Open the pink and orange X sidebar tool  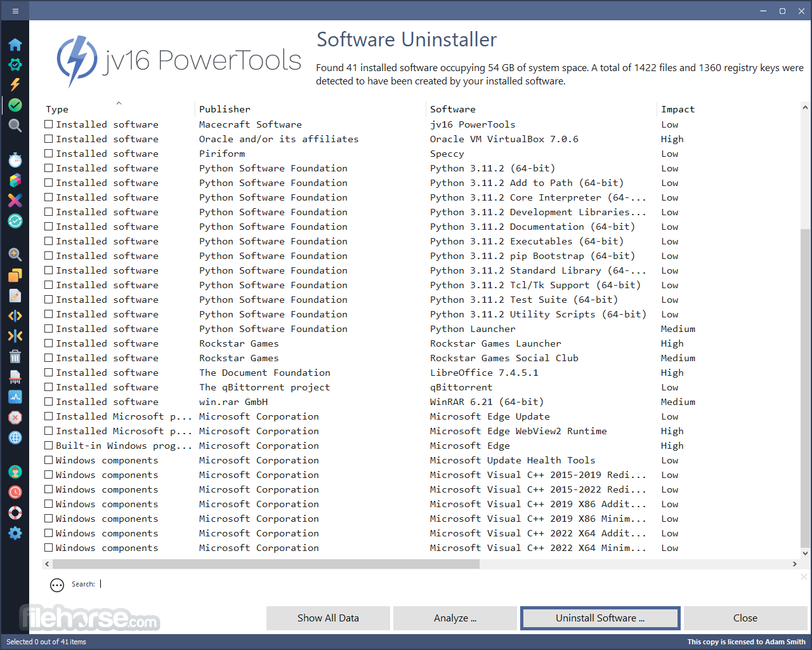(x=15, y=201)
